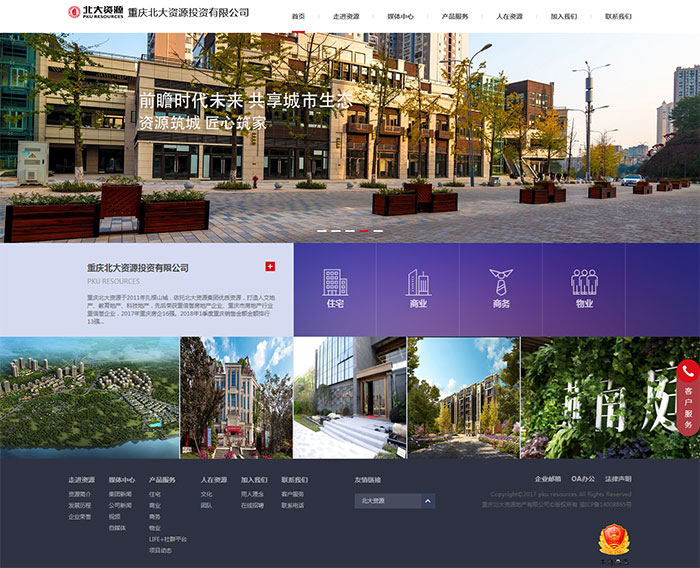The image size is (700, 568).
Task: Open the garden pathway apartments thumbnail
Action: pyautogui.click(x=463, y=397)
